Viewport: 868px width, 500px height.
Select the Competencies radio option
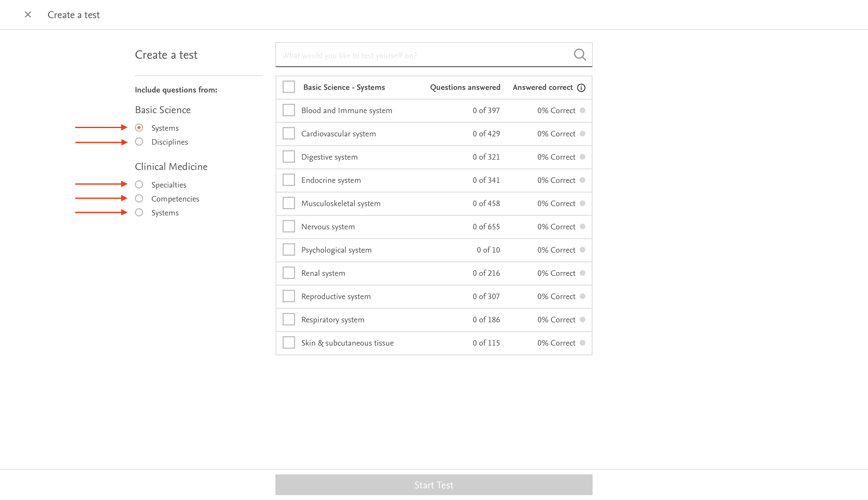pos(139,199)
